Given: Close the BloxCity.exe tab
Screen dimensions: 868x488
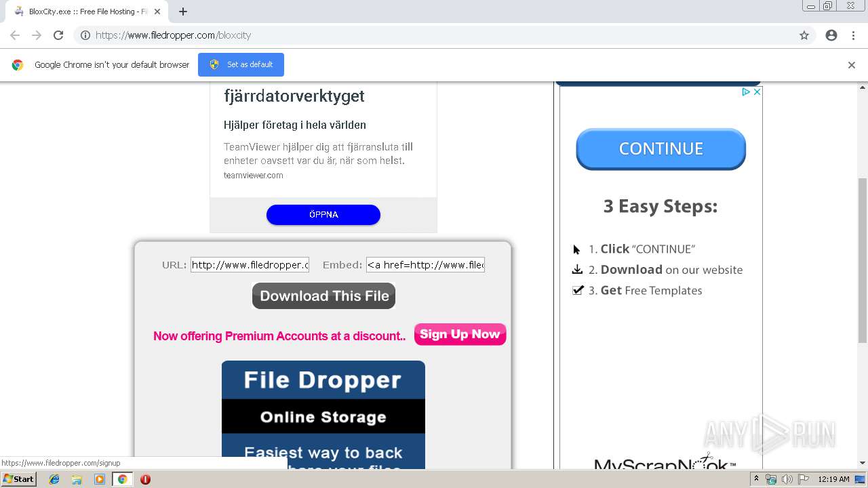Looking at the screenshot, I should (157, 12).
